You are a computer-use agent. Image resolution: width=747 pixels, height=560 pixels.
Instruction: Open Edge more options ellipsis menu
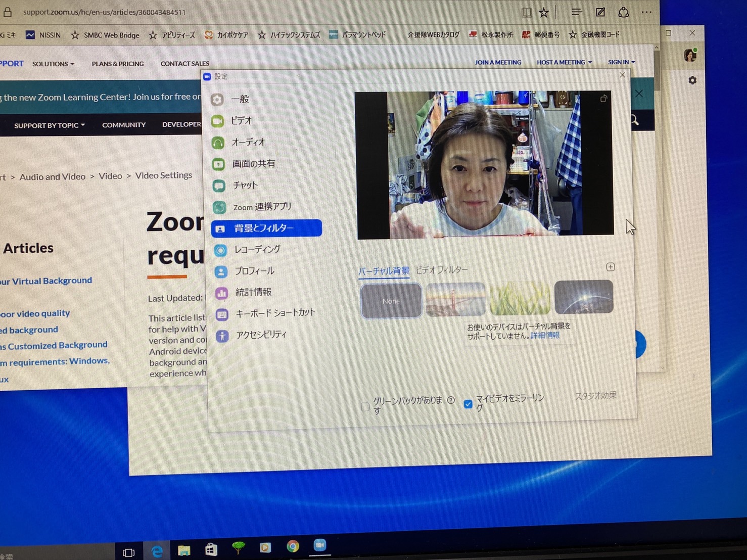(x=646, y=12)
